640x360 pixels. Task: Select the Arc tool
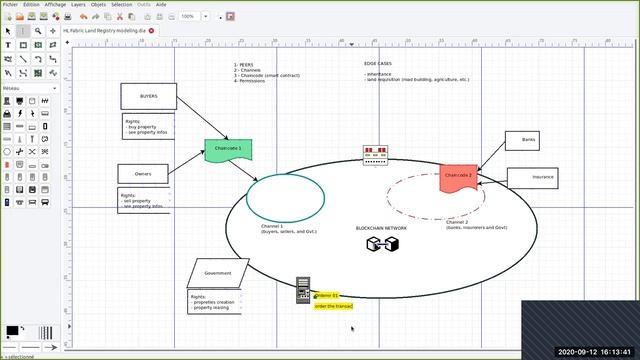point(38,59)
